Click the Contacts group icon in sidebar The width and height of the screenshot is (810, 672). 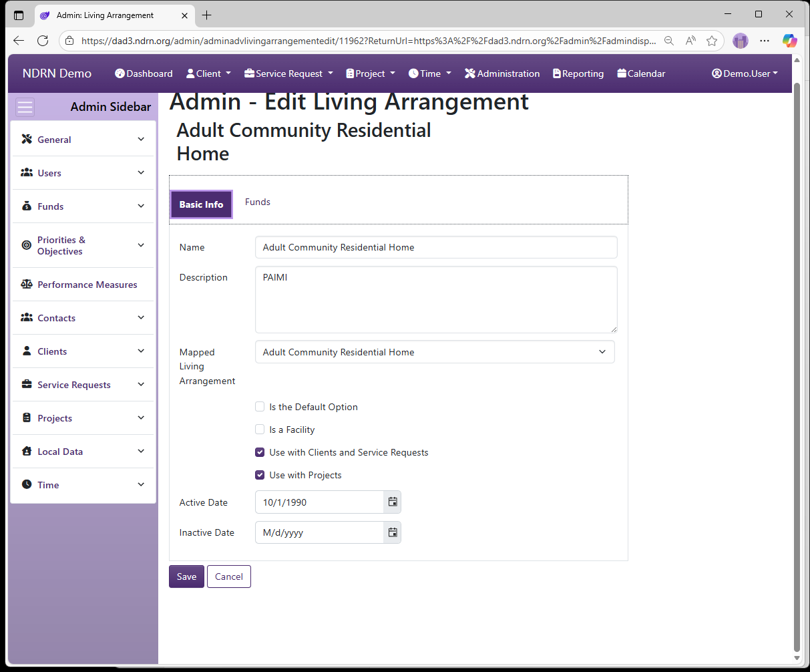pos(27,317)
